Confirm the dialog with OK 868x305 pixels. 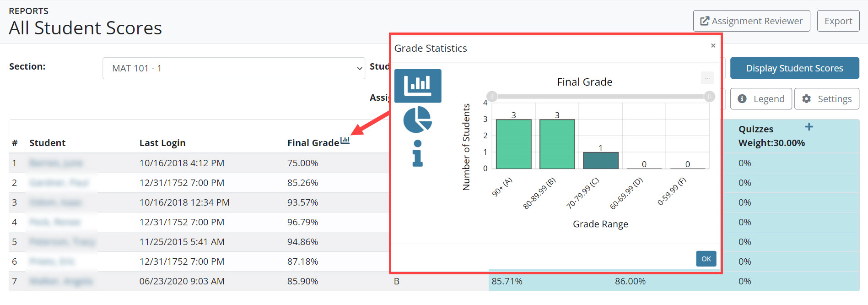coord(706,259)
